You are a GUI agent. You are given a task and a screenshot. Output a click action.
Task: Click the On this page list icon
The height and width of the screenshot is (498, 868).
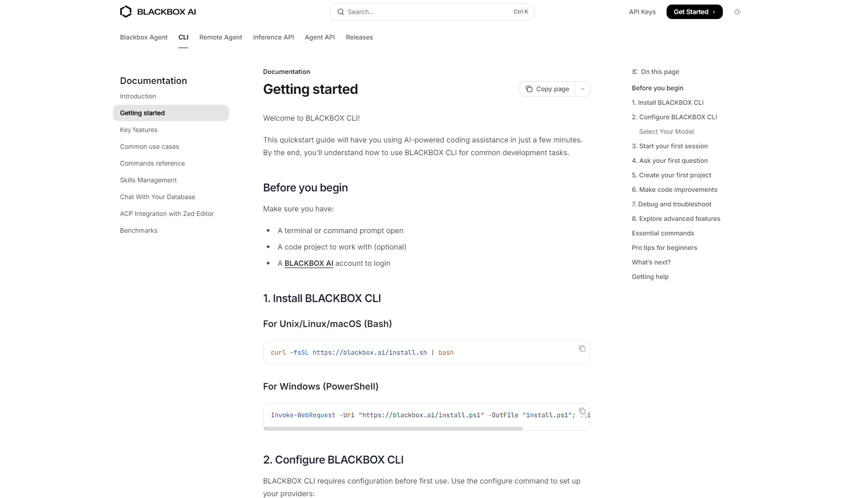tap(634, 72)
